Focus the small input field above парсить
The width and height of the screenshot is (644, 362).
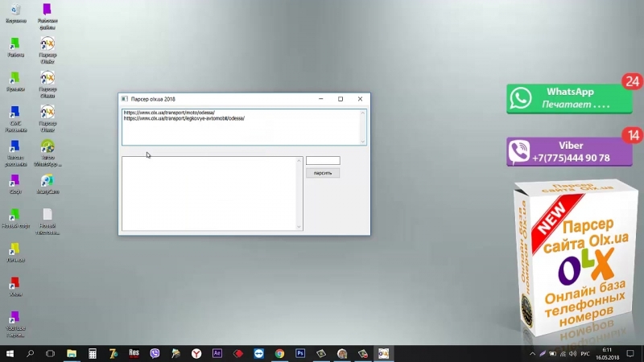[323, 160]
